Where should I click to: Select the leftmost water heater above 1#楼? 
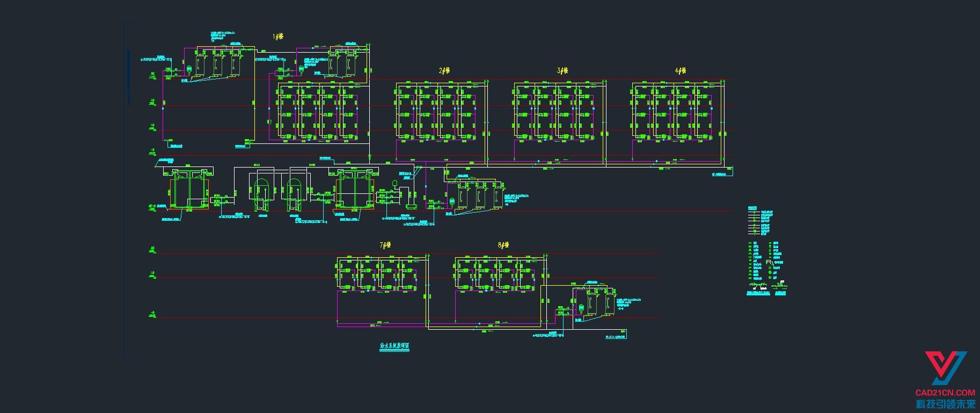pyautogui.click(x=200, y=66)
